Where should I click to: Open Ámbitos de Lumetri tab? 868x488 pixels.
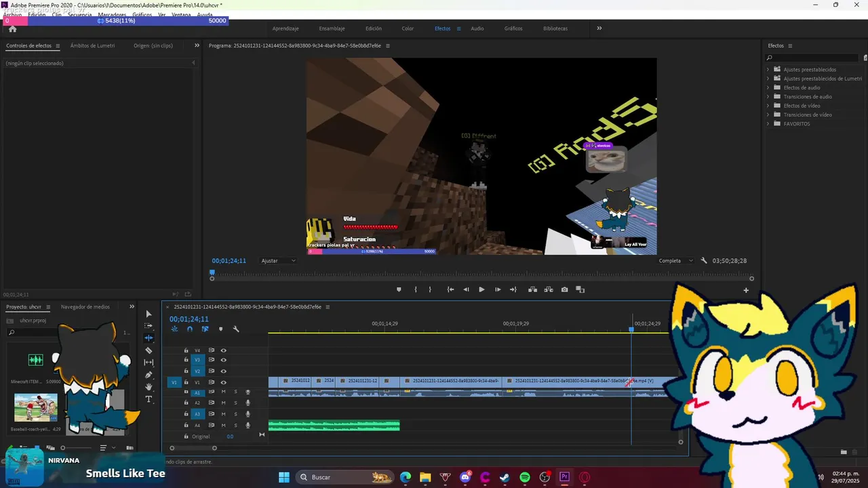pyautogui.click(x=92, y=45)
